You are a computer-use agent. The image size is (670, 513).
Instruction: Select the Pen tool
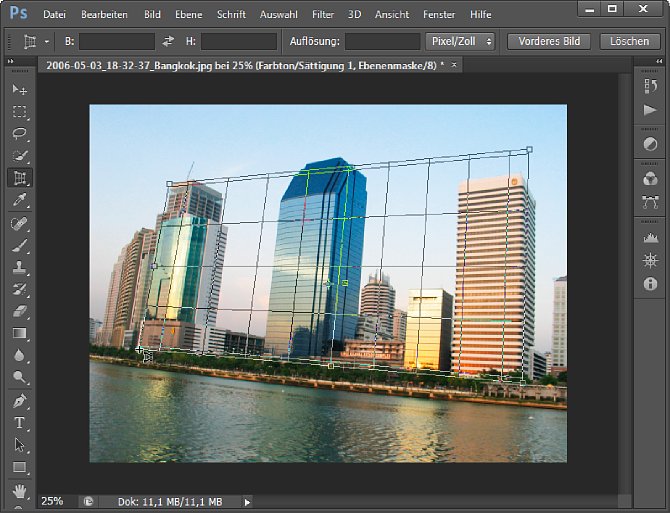click(19, 401)
